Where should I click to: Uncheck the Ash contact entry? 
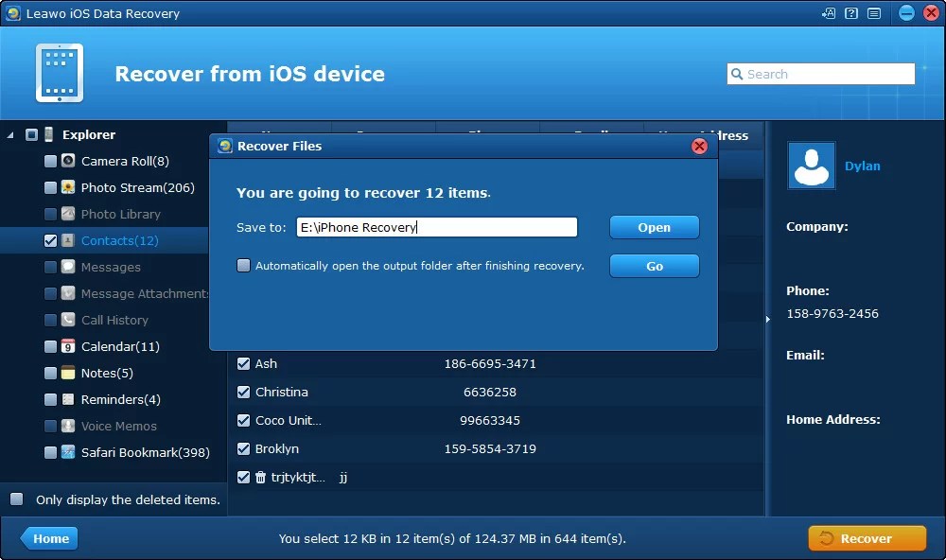(x=243, y=363)
